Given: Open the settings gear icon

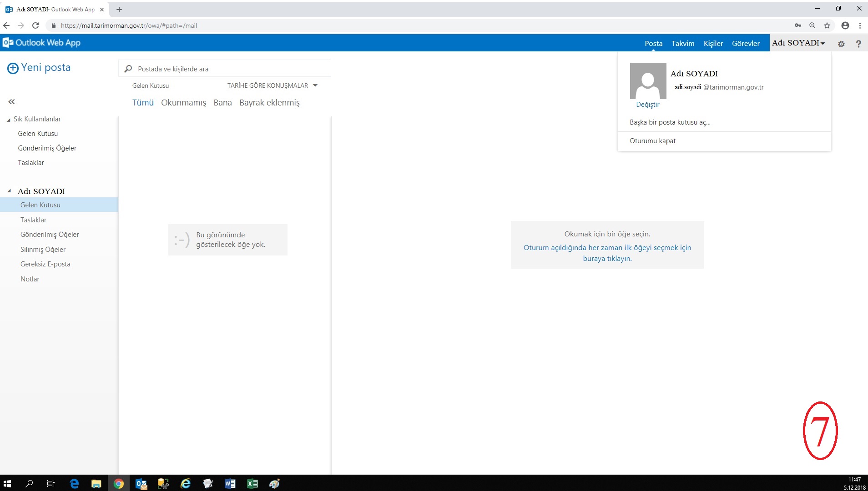Looking at the screenshot, I should (x=841, y=44).
